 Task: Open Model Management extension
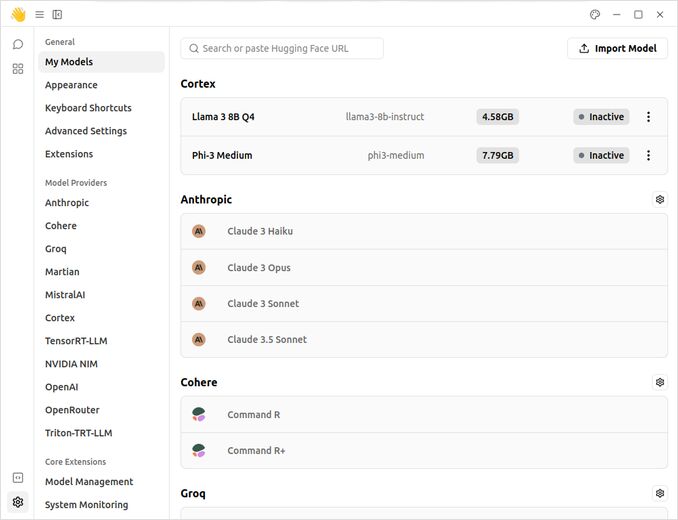(89, 482)
